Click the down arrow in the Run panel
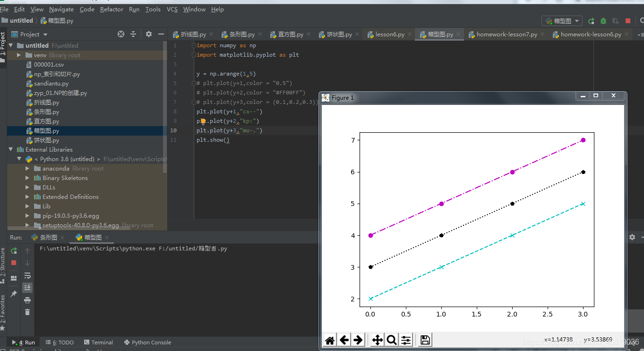This screenshot has height=351, width=644. point(27,263)
